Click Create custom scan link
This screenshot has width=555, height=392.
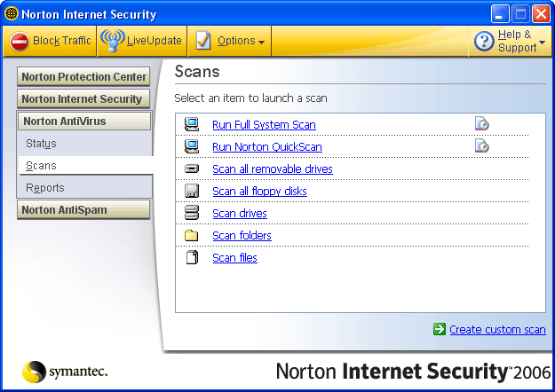click(497, 329)
